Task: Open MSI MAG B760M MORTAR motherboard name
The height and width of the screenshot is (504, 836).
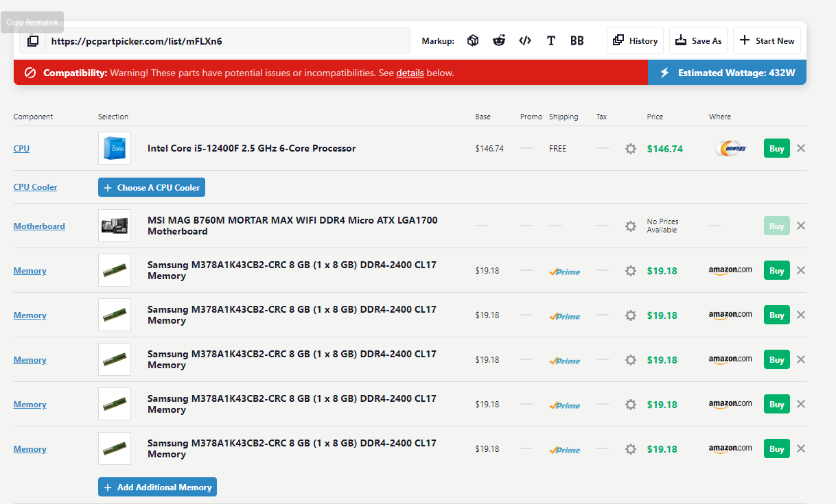Action: 292,226
